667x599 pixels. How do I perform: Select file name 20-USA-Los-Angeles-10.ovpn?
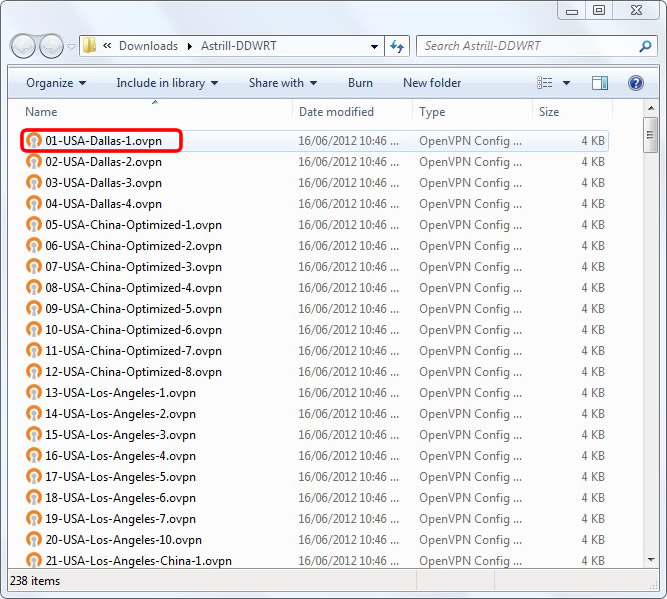tap(123, 540)
